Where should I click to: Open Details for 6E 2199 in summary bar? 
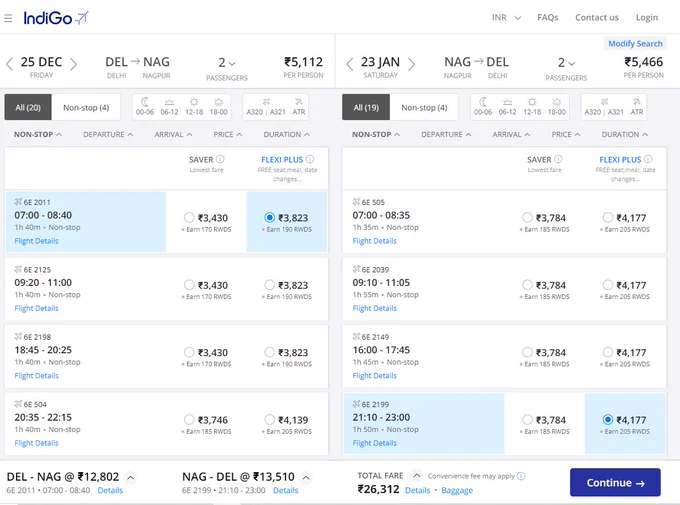tap(285, 490)
